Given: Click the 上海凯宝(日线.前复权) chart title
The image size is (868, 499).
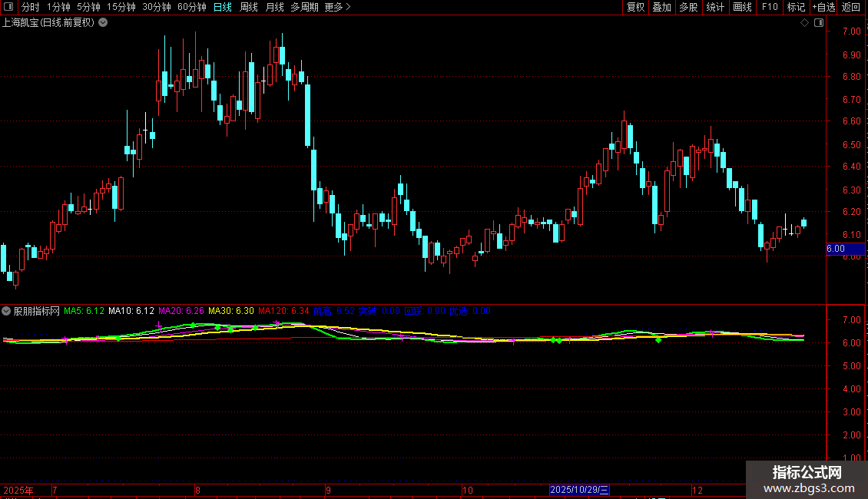Looking at the screenshot, I should pos(48,23).
